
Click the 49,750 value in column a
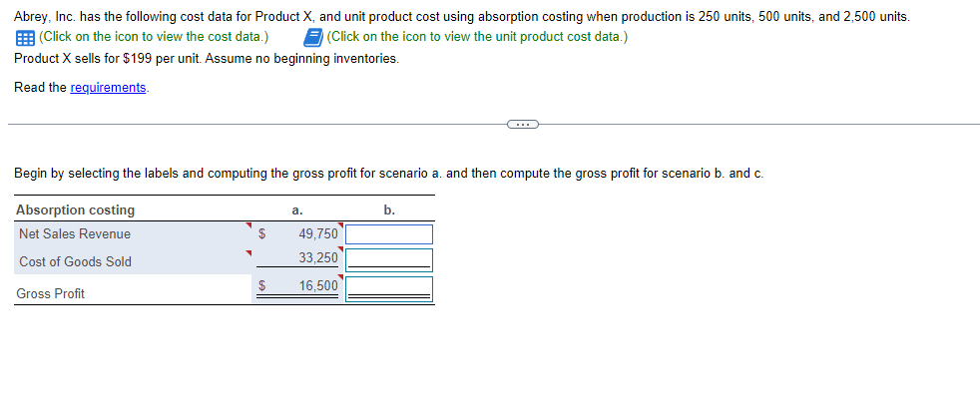click(x=317, y=234)
